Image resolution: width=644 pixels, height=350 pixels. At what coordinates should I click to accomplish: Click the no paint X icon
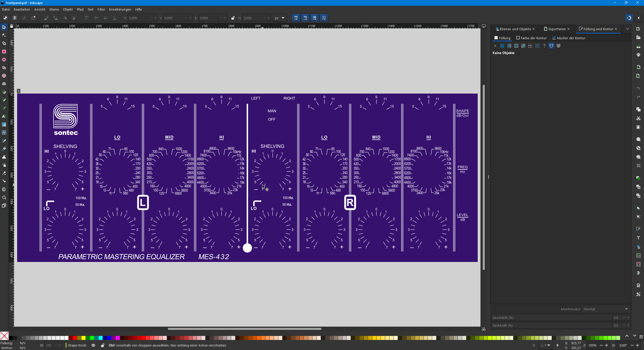[x=495, y=46]
